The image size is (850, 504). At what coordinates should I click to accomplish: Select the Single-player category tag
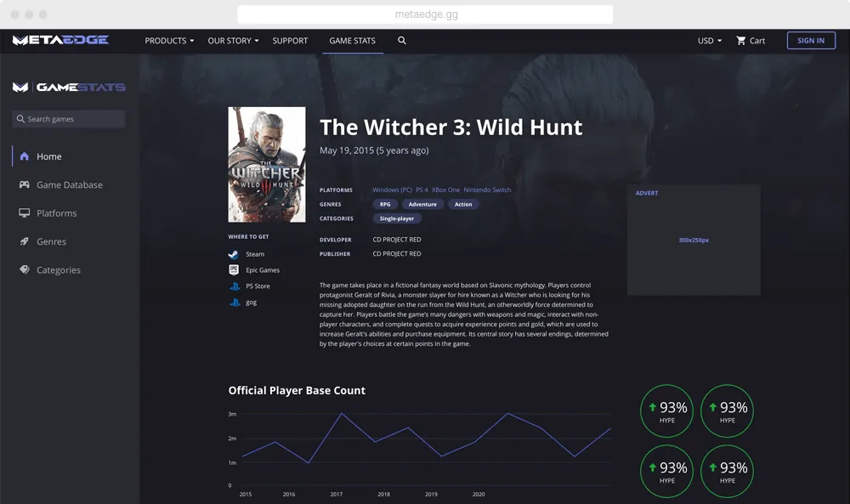click(397, 218)
